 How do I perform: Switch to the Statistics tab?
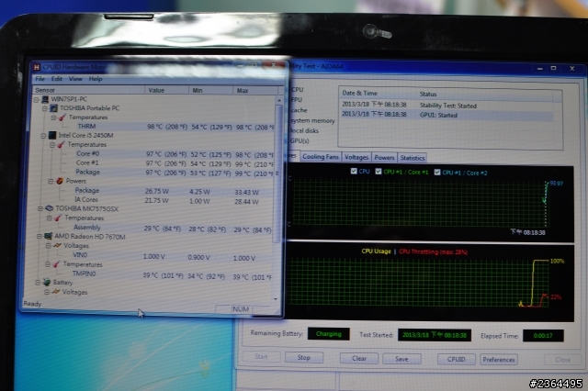pyautogui.click(x=413, y=158)
